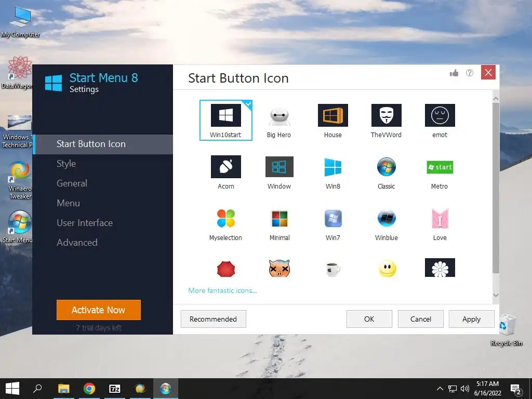The image size is (532, 399).
Task: Click the Activate Now button
Action: tap(98, 310)
